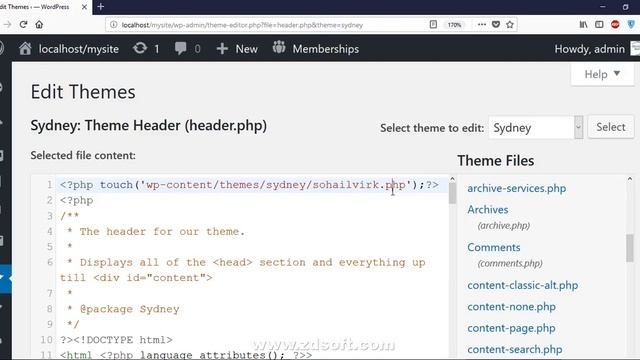Image resolution: width=640 pixels, height=360 pixels.
Task: Place cursor on line 1 touch() code
Action: tap(249, 185)
